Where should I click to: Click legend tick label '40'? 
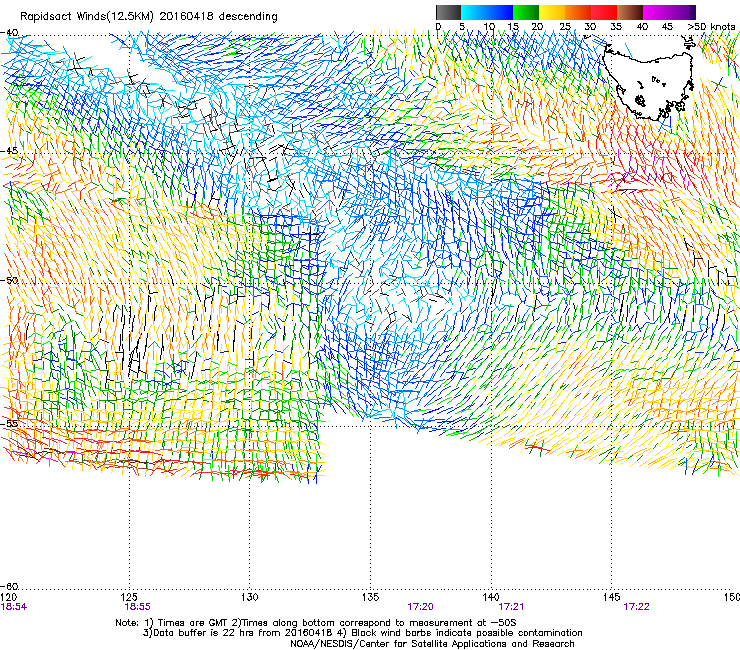tap(642, 27)
